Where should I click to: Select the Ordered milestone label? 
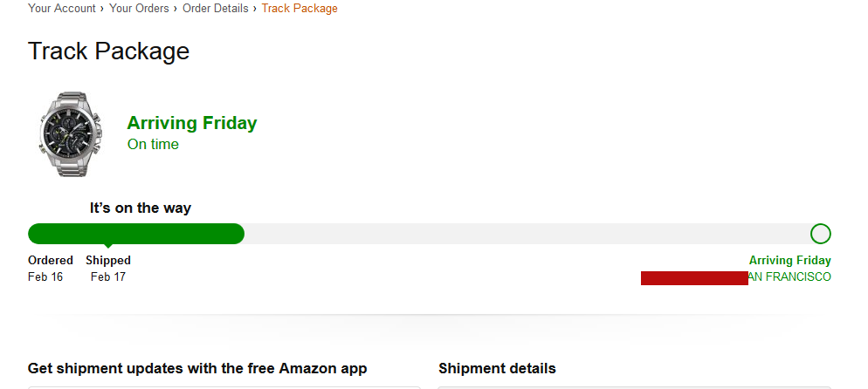tap(51, 261)
